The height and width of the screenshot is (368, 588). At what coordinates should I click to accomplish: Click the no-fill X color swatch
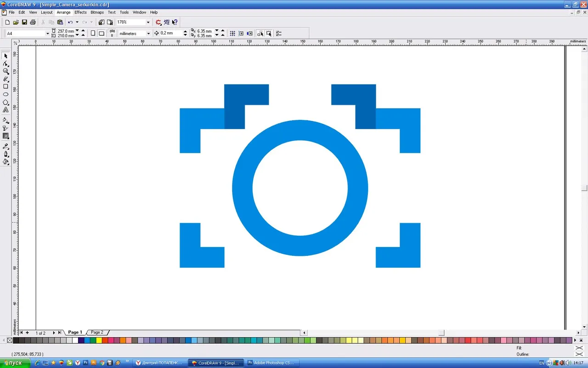(x=10, y=340)
